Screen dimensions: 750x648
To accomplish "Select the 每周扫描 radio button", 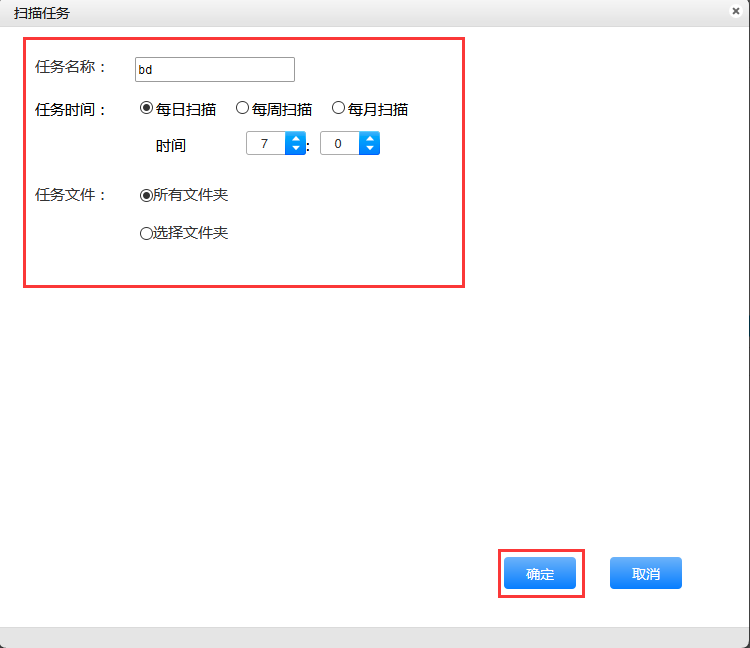I will click(243, 108).
